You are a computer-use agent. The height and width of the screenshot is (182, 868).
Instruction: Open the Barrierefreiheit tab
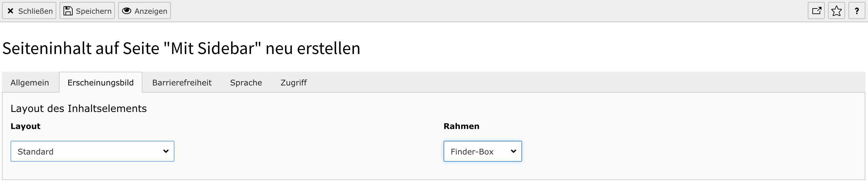[182, 82]
